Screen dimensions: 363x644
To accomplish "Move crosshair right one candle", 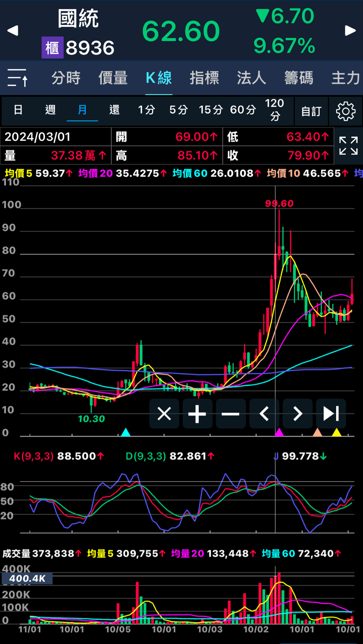I will pyautogui.click(x=298, y=414).
